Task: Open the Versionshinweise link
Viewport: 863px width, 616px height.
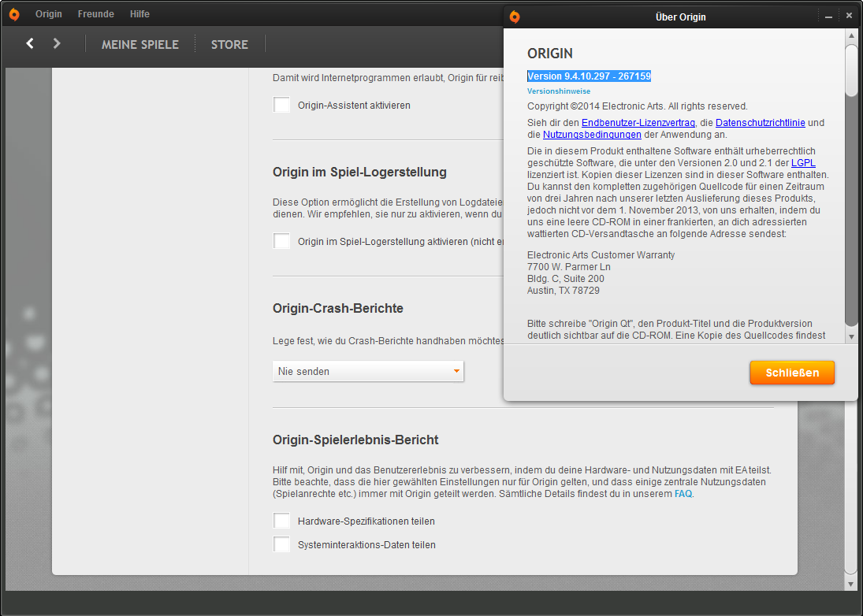Action: point(559,91)
